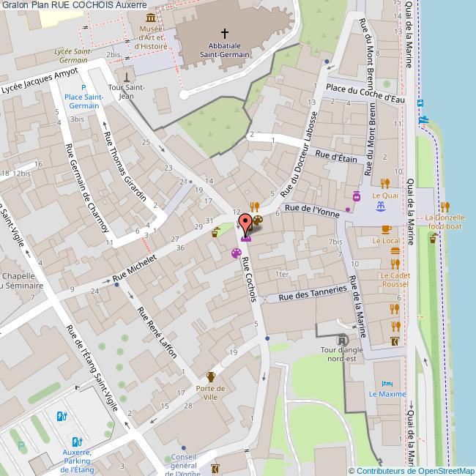Click the Rue des Tanneries street label
The image size is (476, 476).
click(312, 292)
